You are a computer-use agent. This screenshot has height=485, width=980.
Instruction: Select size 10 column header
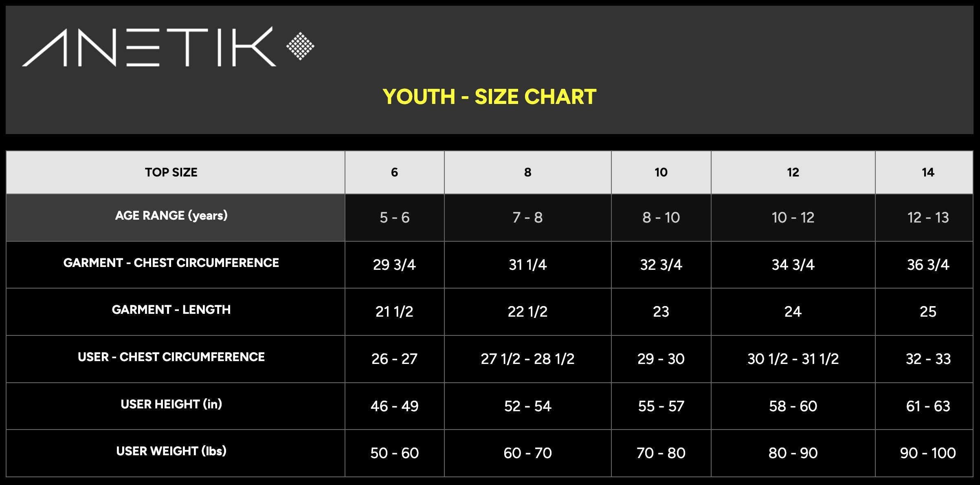661,172
